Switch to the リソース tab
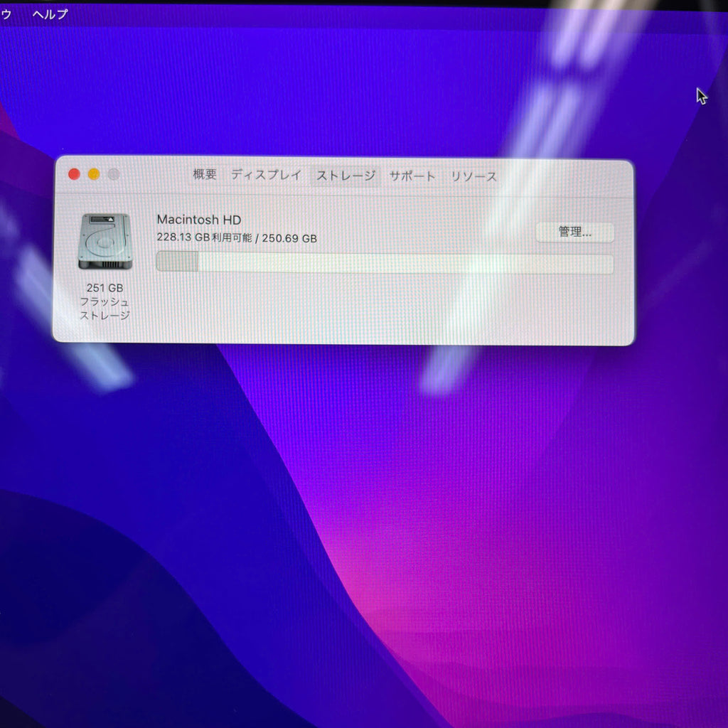This screenshot has height=728, width=728. tap(474, 177)
